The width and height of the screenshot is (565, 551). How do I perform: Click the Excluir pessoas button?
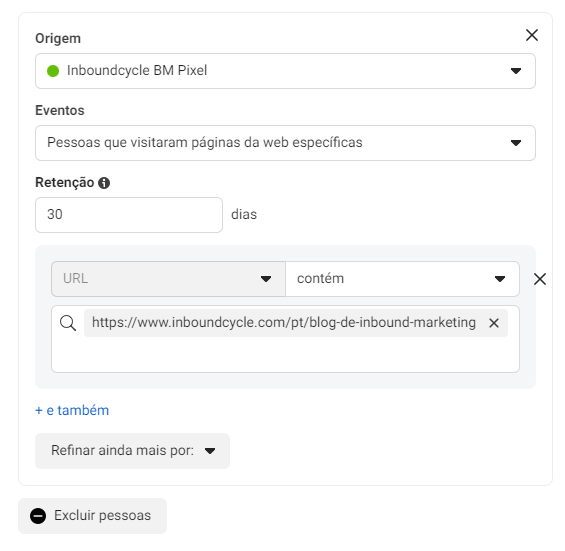93,516
